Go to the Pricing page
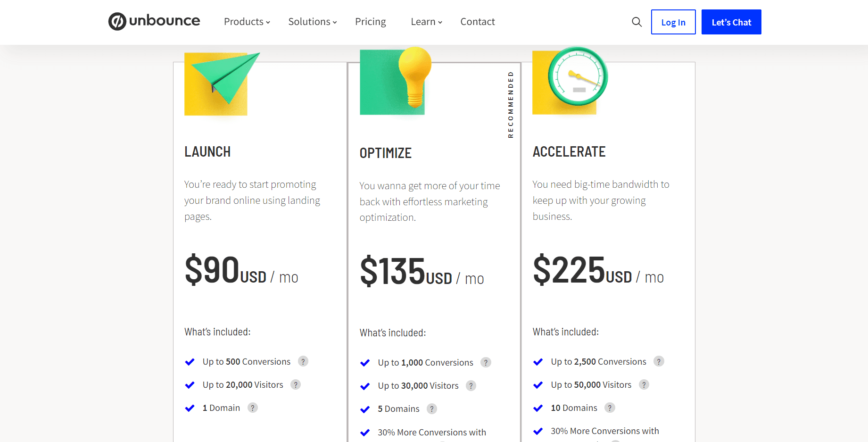This screenshot has width=868, height=442. click(370, 22)
